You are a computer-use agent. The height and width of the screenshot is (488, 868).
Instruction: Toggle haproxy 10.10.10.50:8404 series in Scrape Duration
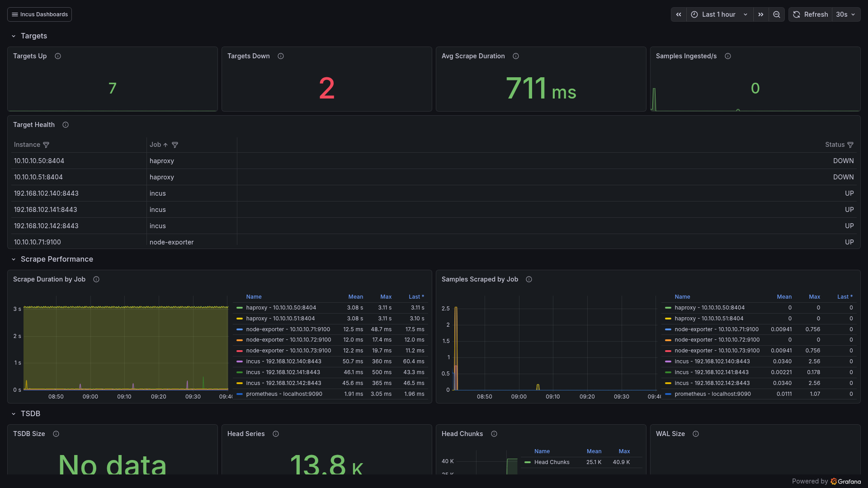pos(281,308)
